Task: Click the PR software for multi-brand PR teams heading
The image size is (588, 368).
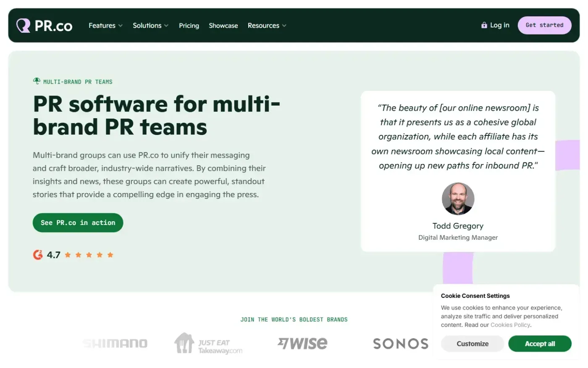Action: [x=157, y=115]
